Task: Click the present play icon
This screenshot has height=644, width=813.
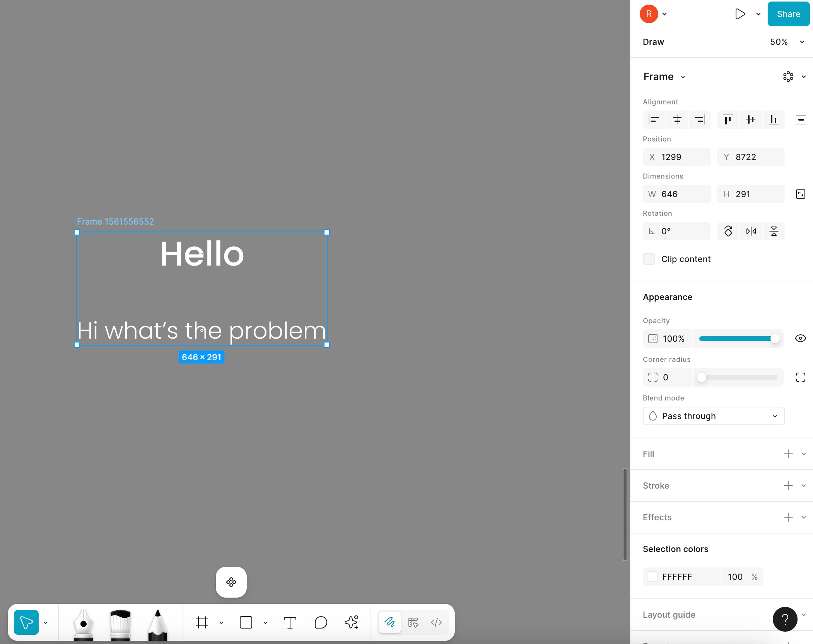Action: tap(740, 14)
